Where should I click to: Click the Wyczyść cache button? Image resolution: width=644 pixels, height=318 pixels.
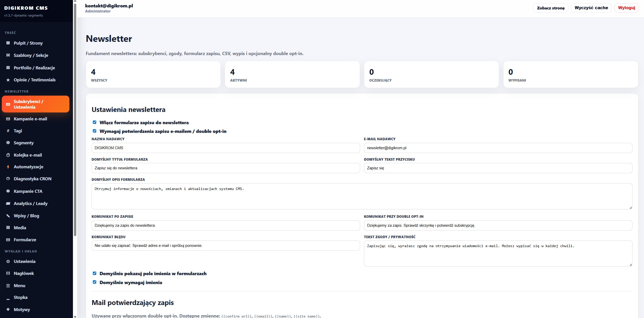coord(591,8)
